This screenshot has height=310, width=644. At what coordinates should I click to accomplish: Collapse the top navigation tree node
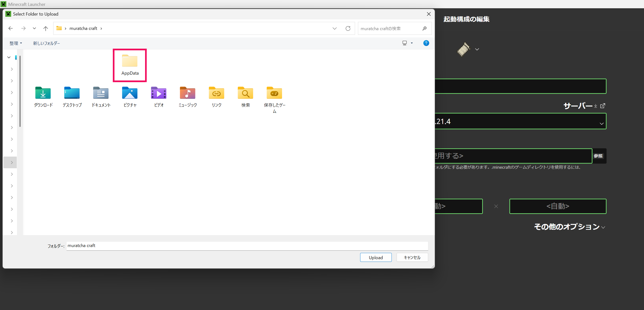[x=9, y=57]
